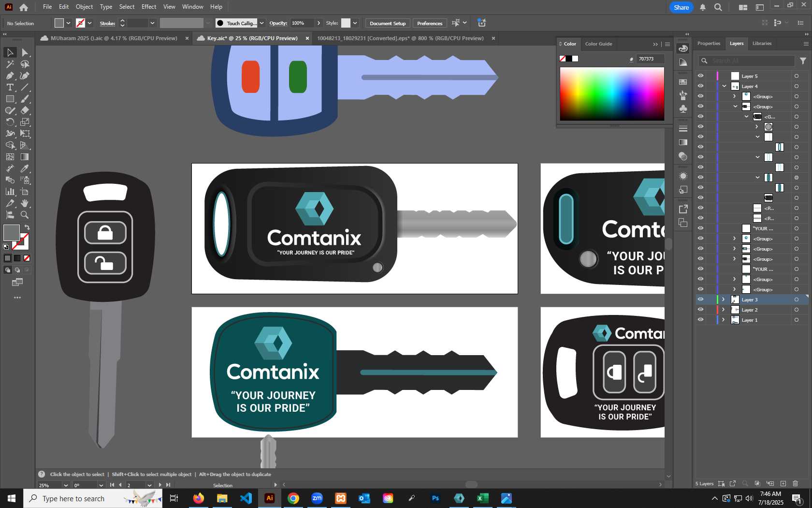The width and height of the screenshot is (812, 508).
Task: Click white swatch in Color panel
Action: click(x=575, y=59)
